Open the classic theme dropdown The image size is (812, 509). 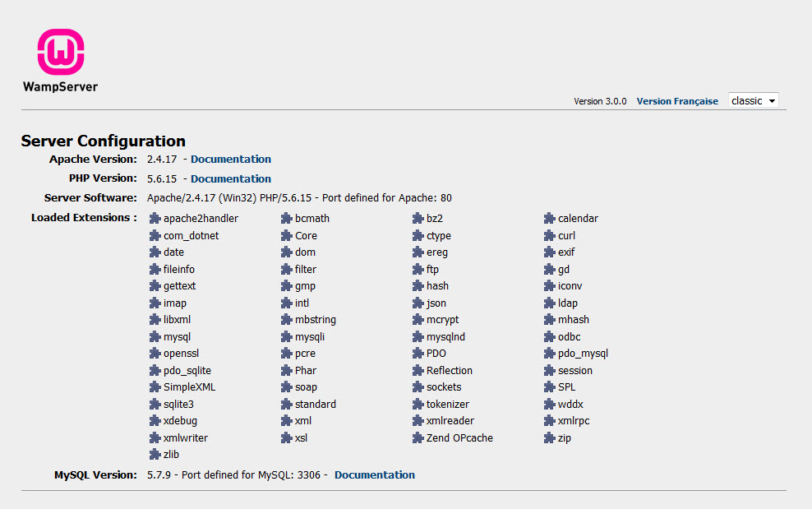coord(753,101)
